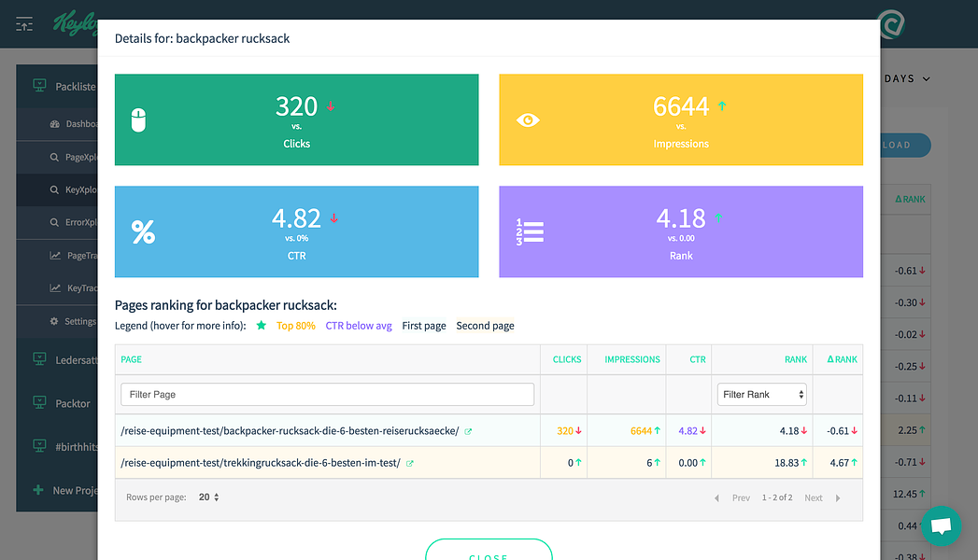This screenshot has height=560, width=978.
Task: Expand the DAYS range dropdown
Action: click(x=907, y=78)
